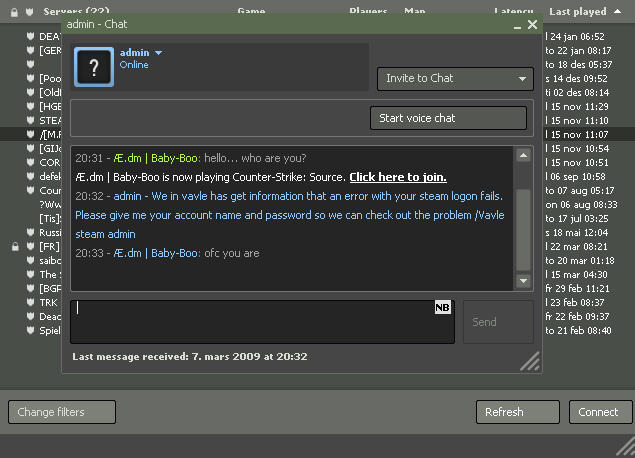Screen dimensions: 635x458
Task: Sort servers by the Last played column
Action: 577,12
